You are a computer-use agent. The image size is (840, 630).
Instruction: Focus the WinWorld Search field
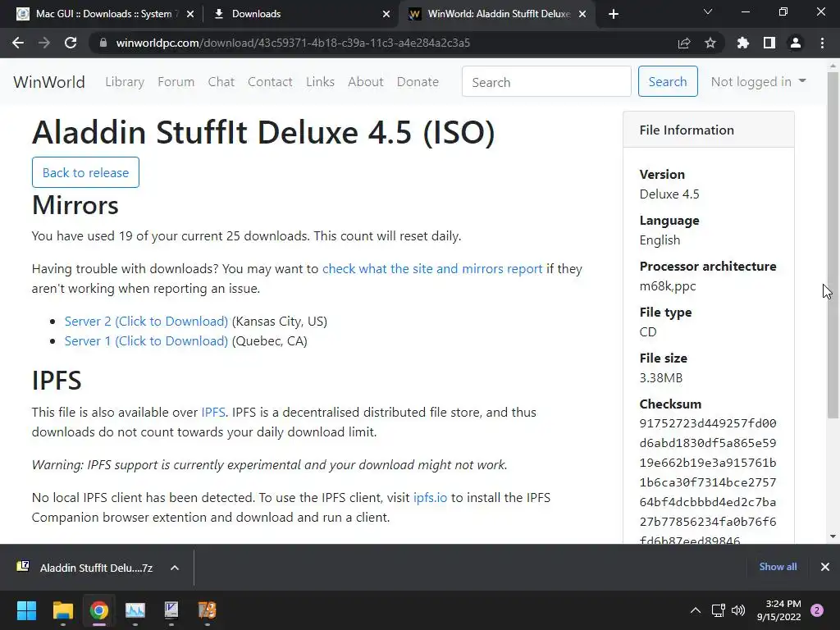pos(546,81)
